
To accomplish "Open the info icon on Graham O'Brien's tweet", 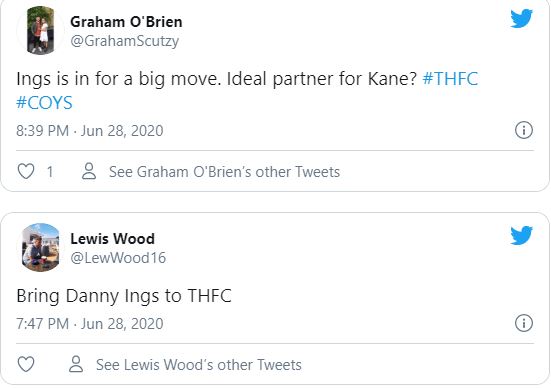I will (x=524, y=130).
